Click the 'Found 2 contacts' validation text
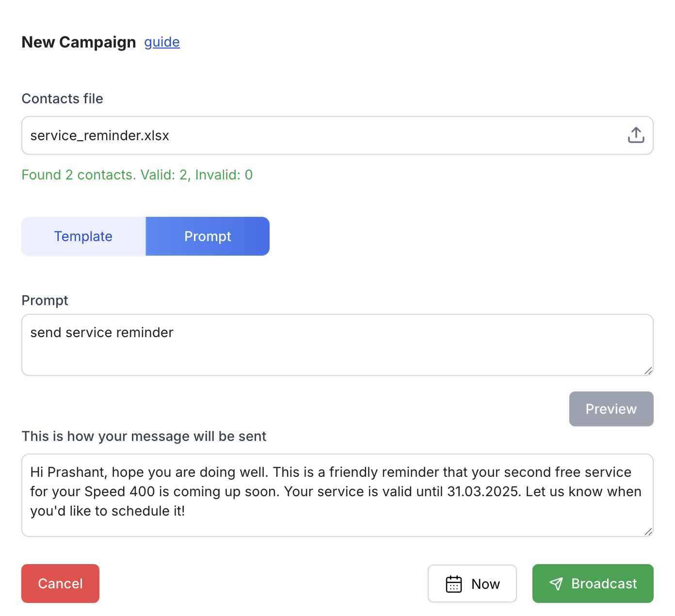The width and height of the screenshot is (675, 616). (x=137, y=175)
